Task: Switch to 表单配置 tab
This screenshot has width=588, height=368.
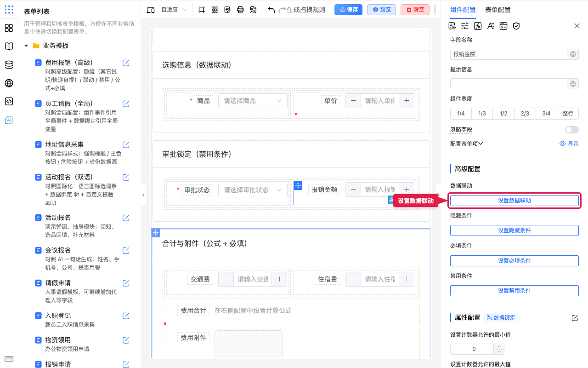Action: (x=498, y=10)
